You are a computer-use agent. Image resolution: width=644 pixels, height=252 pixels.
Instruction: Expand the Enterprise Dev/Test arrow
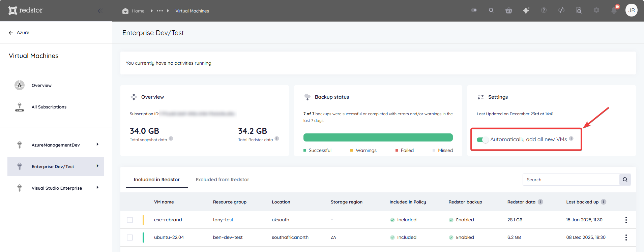point(97,166)
